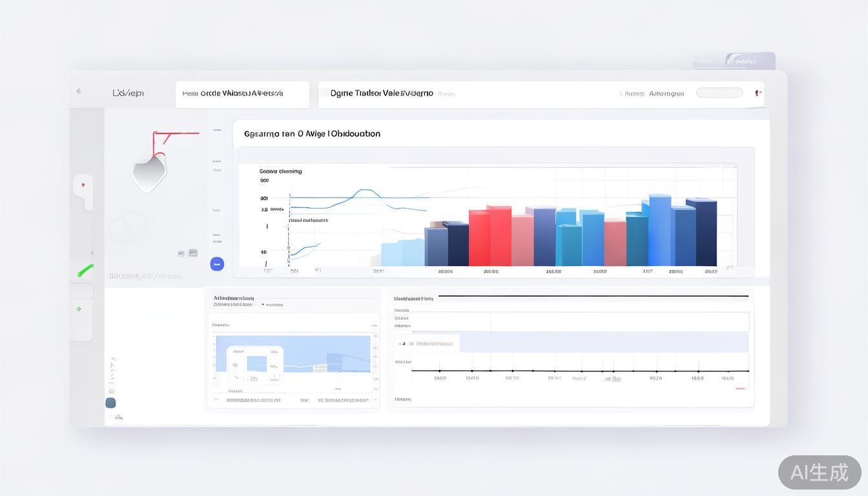The image size is (868, 496).
Task: Click the blue round button with three dots
Action: tap(217, 263)
